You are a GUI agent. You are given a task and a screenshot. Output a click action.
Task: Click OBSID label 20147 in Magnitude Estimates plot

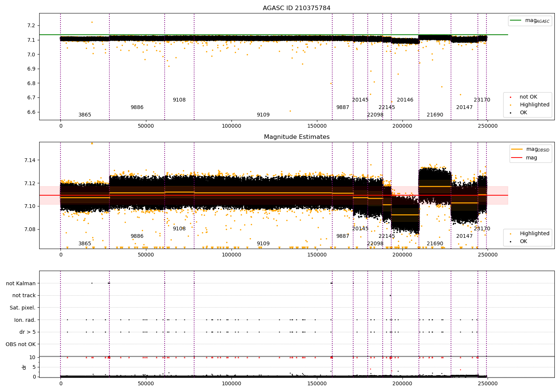click(464, 236)
